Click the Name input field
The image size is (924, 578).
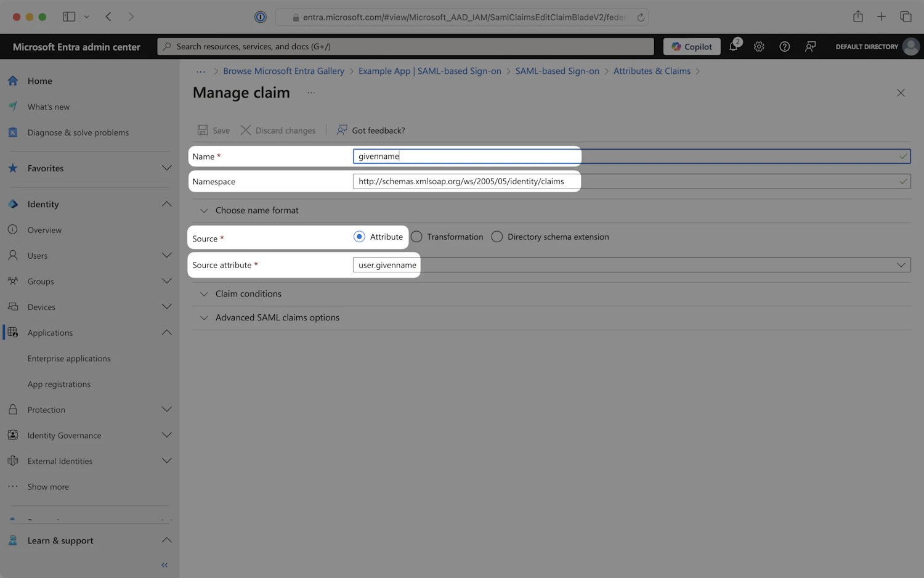(x=631, y=157)
